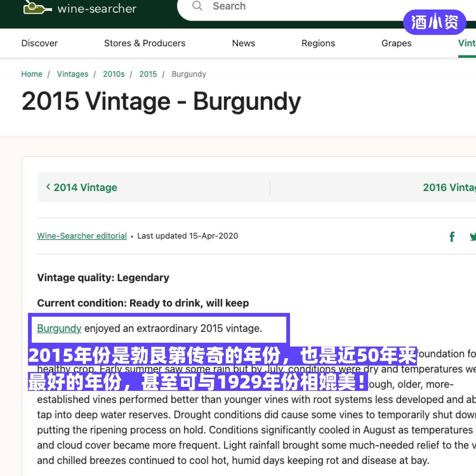Navigate to the 2010s breadcrumb
476x476 pixels.
coord(114,74)
